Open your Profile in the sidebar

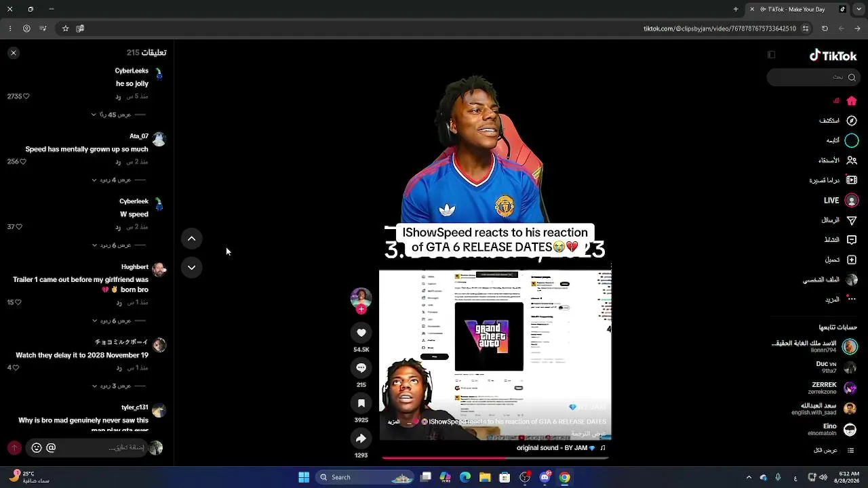coord(852,280)
